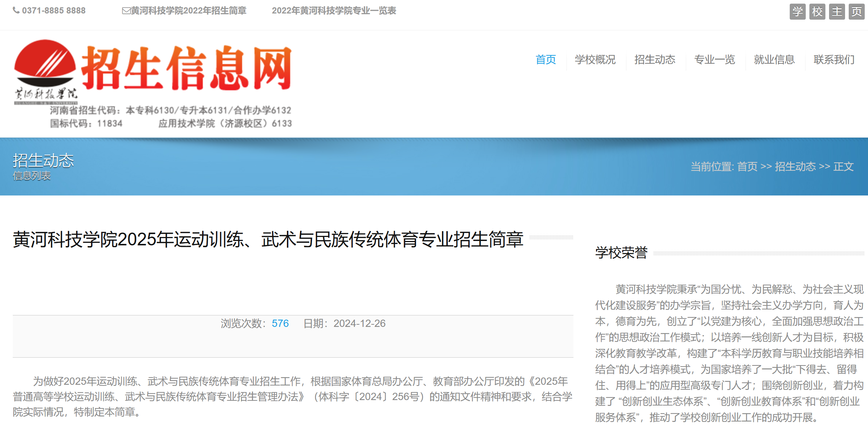Click the phone number 0371-8885 8888
868x427 pixels.
(54, 11)
